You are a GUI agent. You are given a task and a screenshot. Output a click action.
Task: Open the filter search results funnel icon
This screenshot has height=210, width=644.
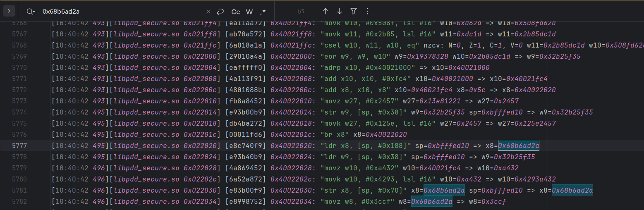click(353, 11)
